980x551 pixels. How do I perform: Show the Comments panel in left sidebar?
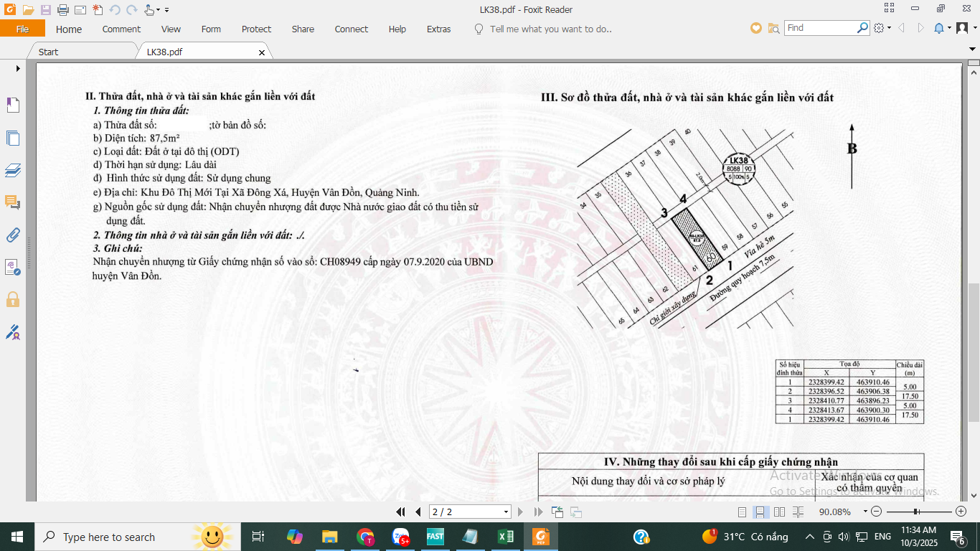click(13, 202)
